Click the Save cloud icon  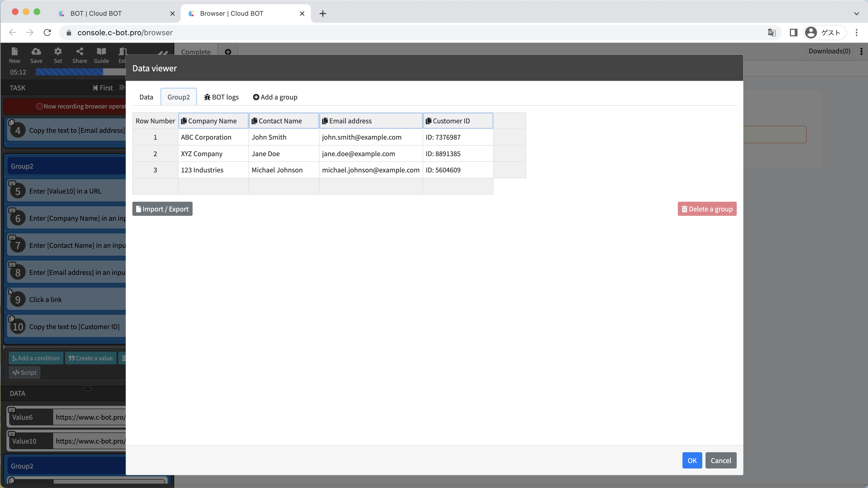tap(36, 52)
